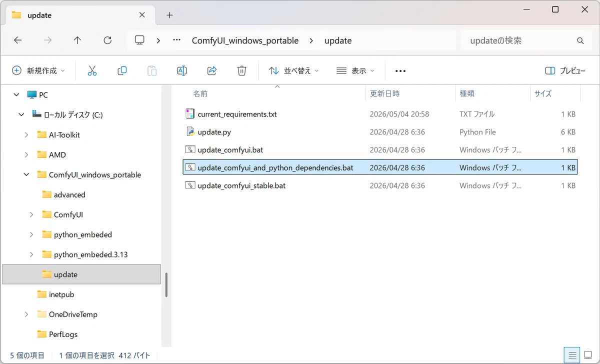Viewport: 600px width, 364px height.
Task: Click the Paste clipboard icon
Action: [152, 70]
